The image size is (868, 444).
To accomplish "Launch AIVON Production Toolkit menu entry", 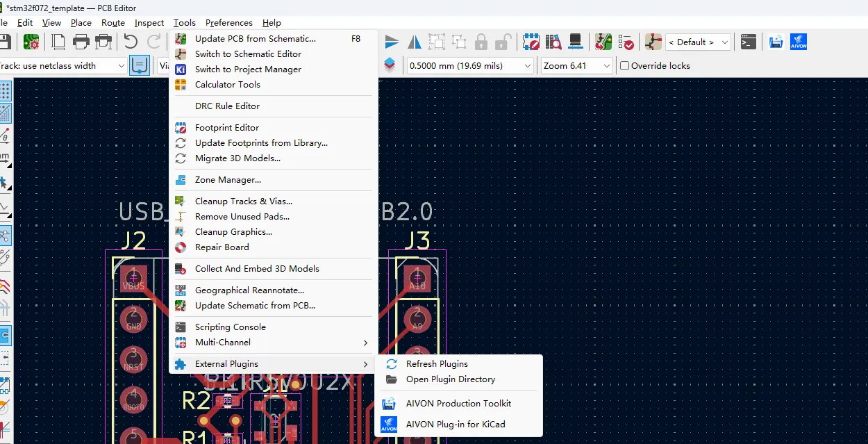I will 459,403.
